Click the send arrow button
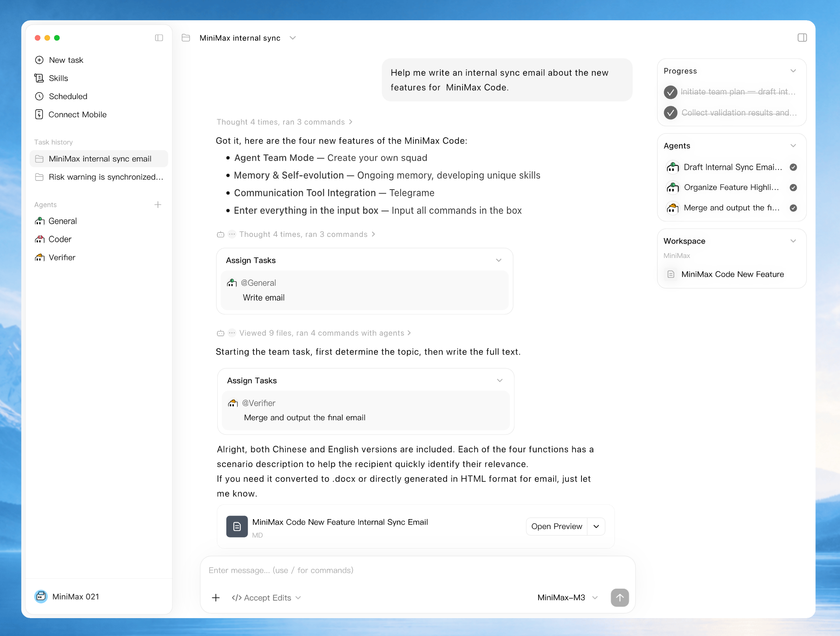Viewport: 840px width, 636px height. coord(620,597)
